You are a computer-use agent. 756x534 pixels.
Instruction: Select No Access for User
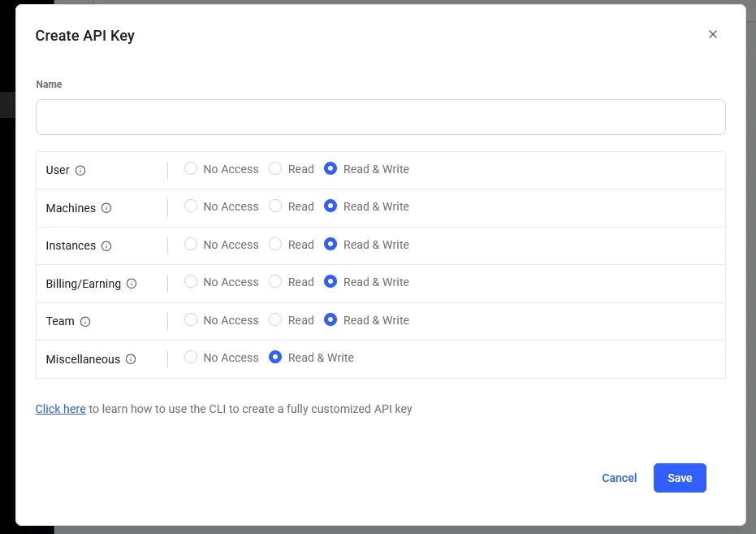point(191,168)
